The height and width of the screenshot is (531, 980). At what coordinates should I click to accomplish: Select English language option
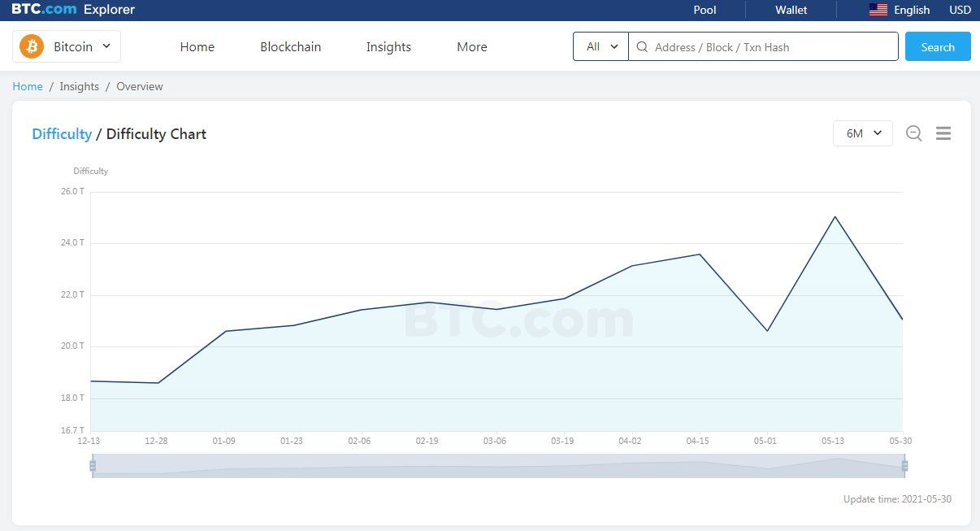pyautogui.click(x=912, y=10)
